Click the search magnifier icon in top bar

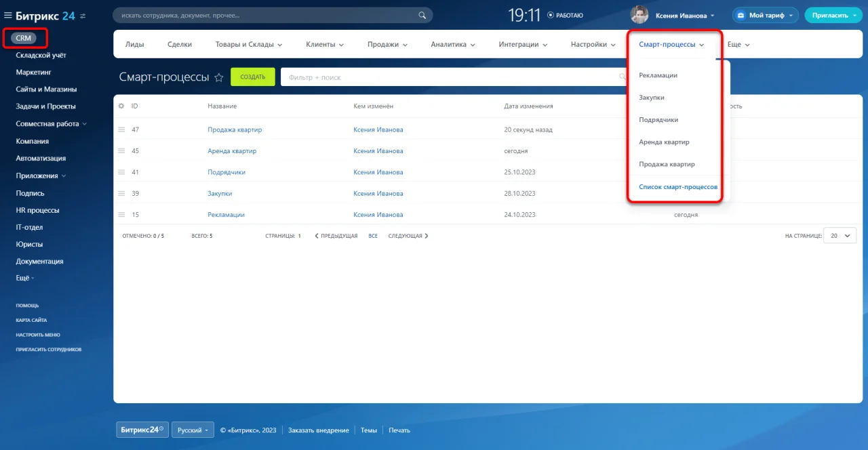coord(422,15)
